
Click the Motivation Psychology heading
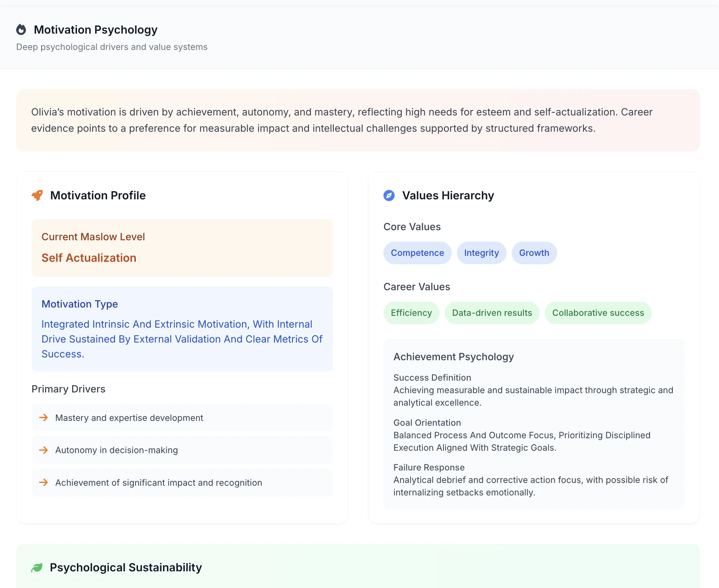click(96, 30)
